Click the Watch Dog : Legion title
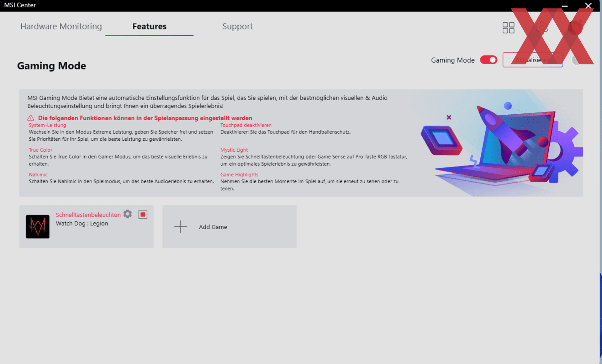 [82, 223]
